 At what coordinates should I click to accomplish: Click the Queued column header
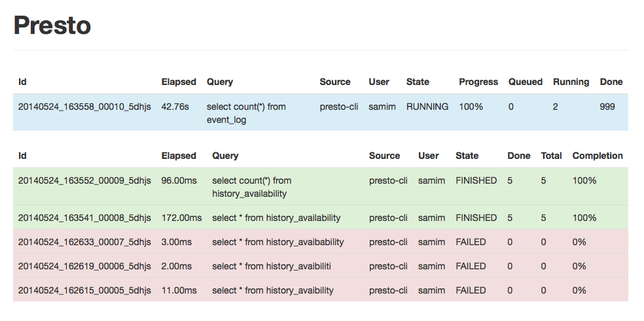pos(526,82)
